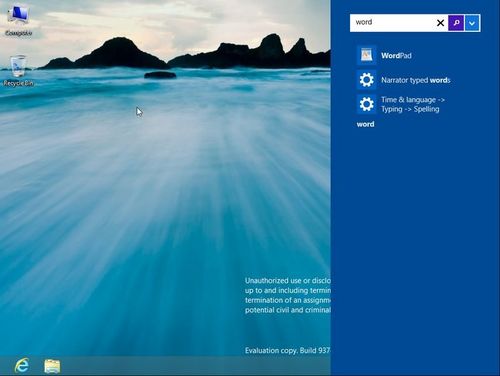The height and width of the screenshot is (376, 500).
Task: Click gear icon beside Narrator typed words
Action: [x=366, y=80]
